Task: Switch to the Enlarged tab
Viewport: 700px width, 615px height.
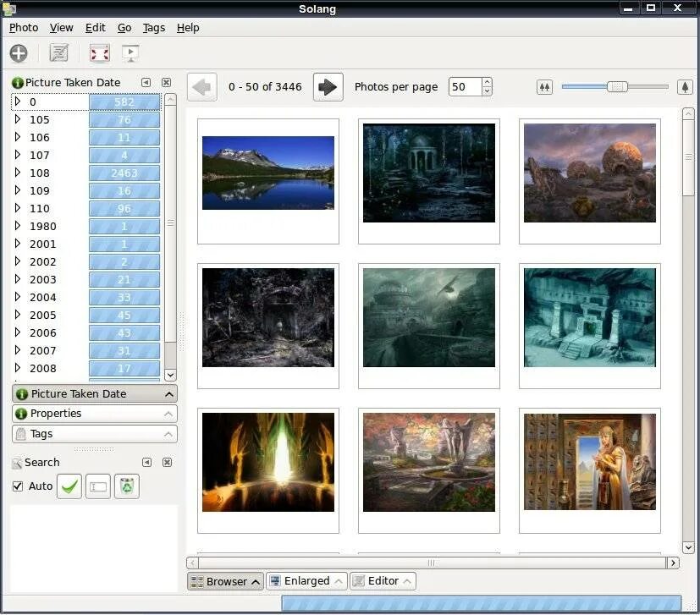Action: pos(306,581)
